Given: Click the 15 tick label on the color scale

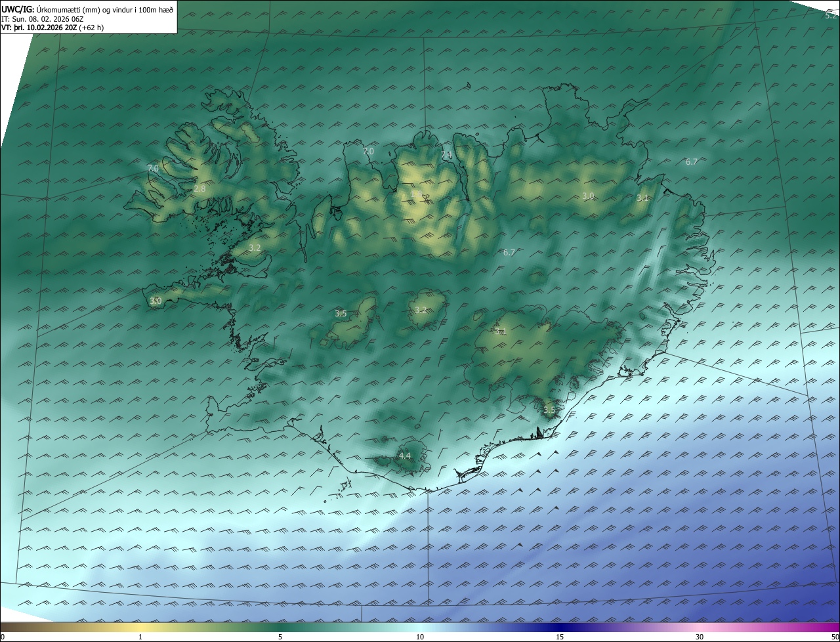Looking at the screenshot, I should [560, 637].
